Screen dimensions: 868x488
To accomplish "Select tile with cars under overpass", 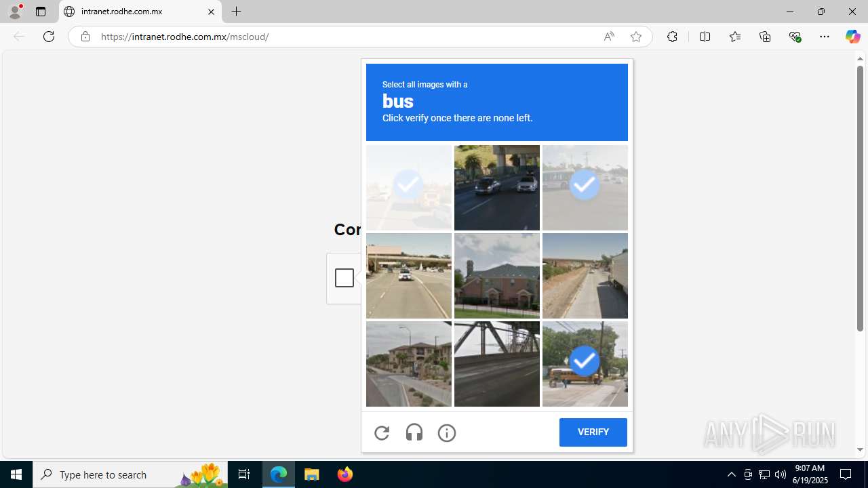I will click(497, 188).
